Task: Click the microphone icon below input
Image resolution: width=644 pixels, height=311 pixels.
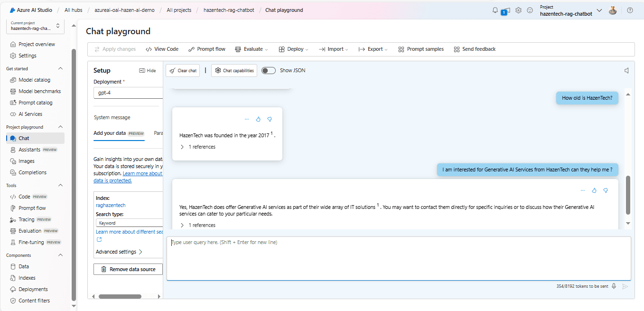Action: tap(614, 286)
